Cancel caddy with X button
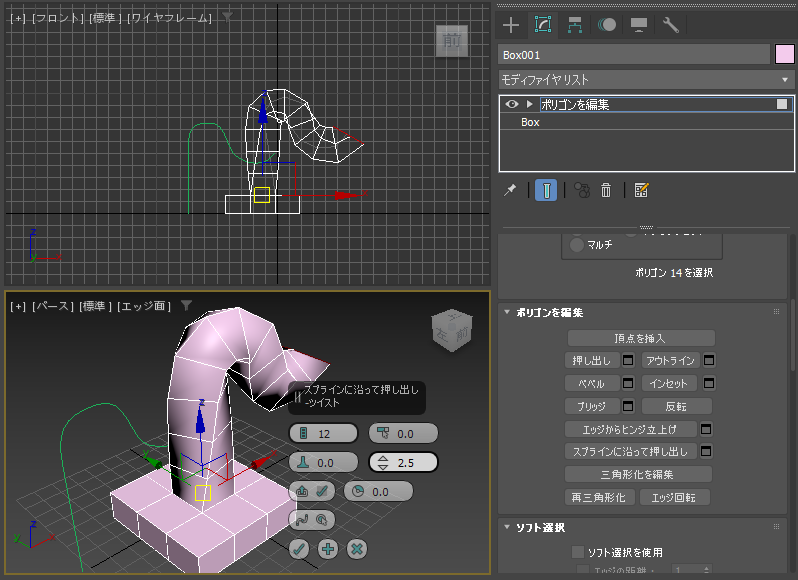 tap(357, 549)
